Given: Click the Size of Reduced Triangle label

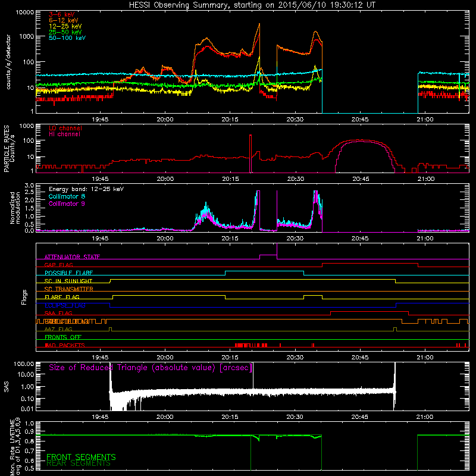Looking at the screenshot, I should [151, 368].
